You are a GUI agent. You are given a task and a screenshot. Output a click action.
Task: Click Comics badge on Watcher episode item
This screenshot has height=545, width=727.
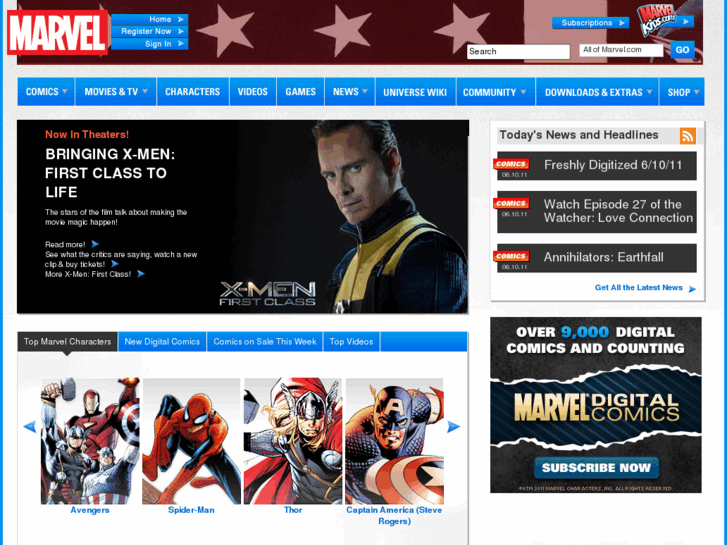[511, 203]
